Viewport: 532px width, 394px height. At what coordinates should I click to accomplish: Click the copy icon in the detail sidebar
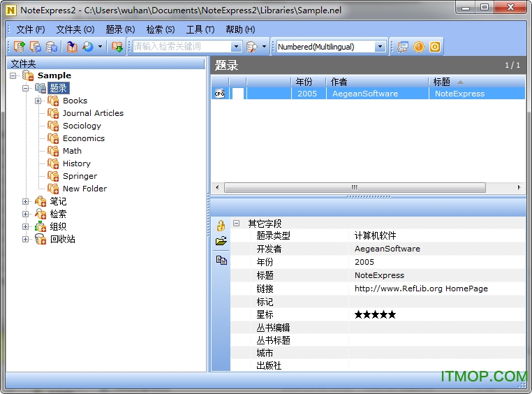coord(221,260)
